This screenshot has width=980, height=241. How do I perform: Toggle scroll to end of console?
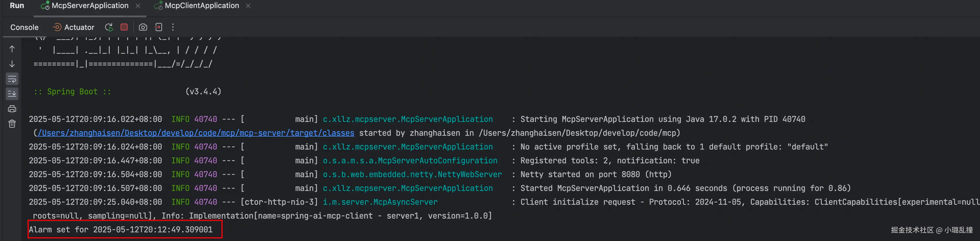[x=12, y=93]
